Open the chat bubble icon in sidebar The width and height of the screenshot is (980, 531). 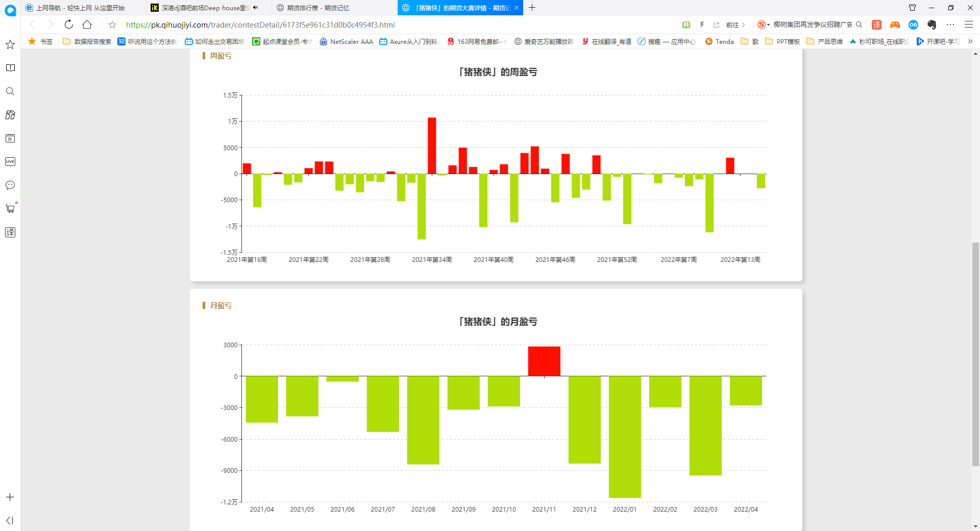pos(10,185)
